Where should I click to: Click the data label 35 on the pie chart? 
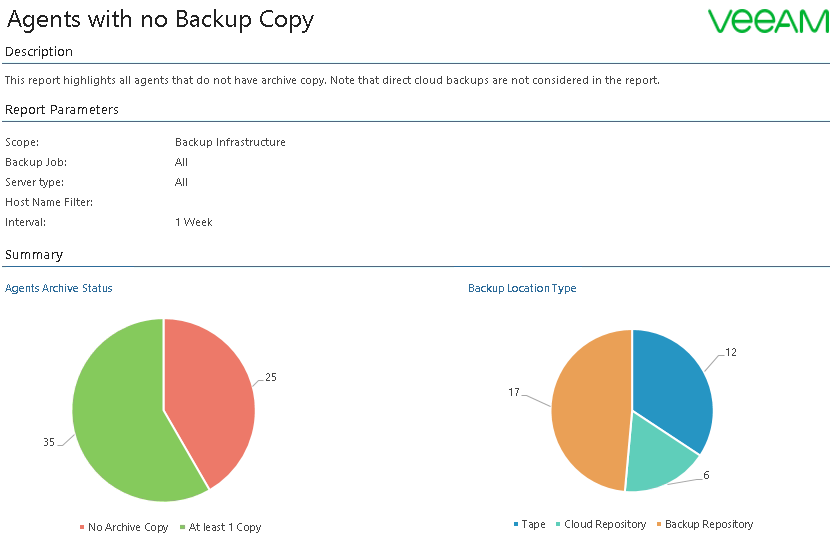tap(48, 440)
